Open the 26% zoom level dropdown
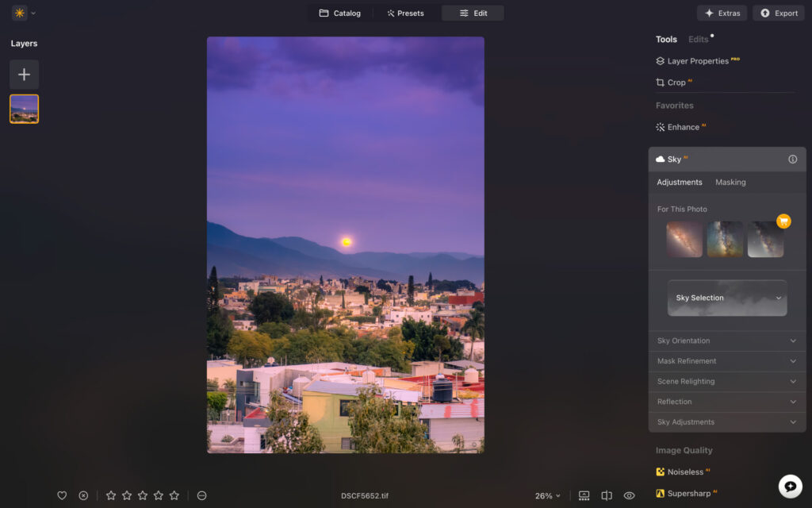The width and height of the screenshot is (812, 508). (x=547, y=495)
